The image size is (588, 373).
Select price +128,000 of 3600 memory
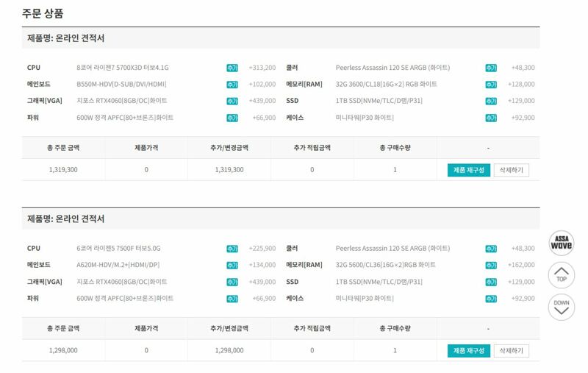521,85
